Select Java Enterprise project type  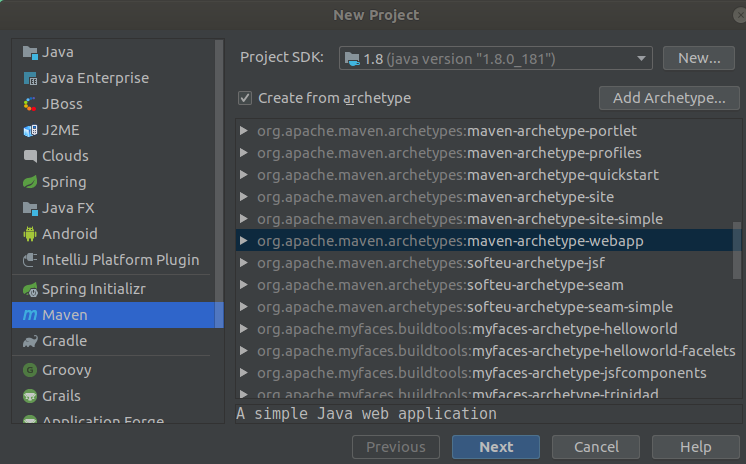[95, 78]
